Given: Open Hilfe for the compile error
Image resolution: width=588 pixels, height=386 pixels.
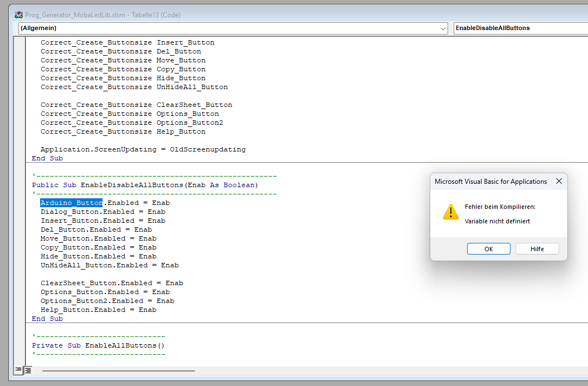Looking at the screenshot, I should 537,249.
